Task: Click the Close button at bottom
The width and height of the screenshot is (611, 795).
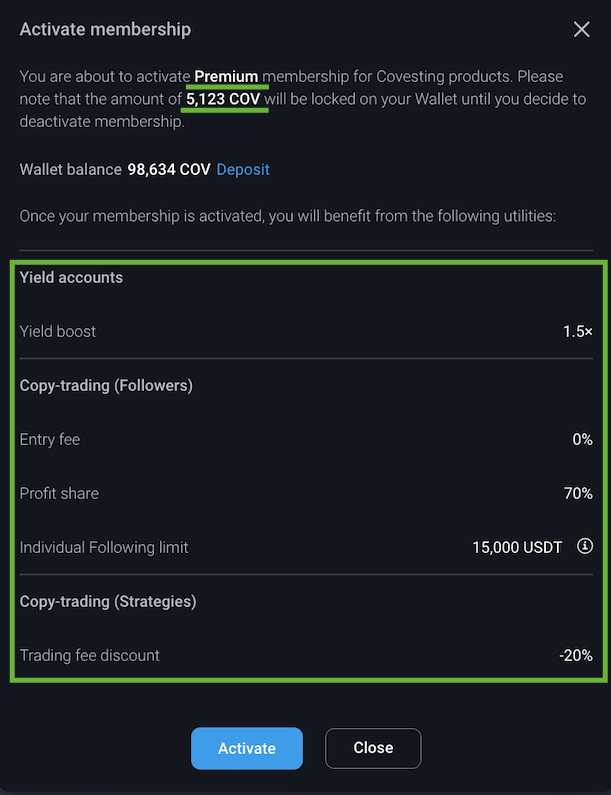Action: click(x=373, y=748)
